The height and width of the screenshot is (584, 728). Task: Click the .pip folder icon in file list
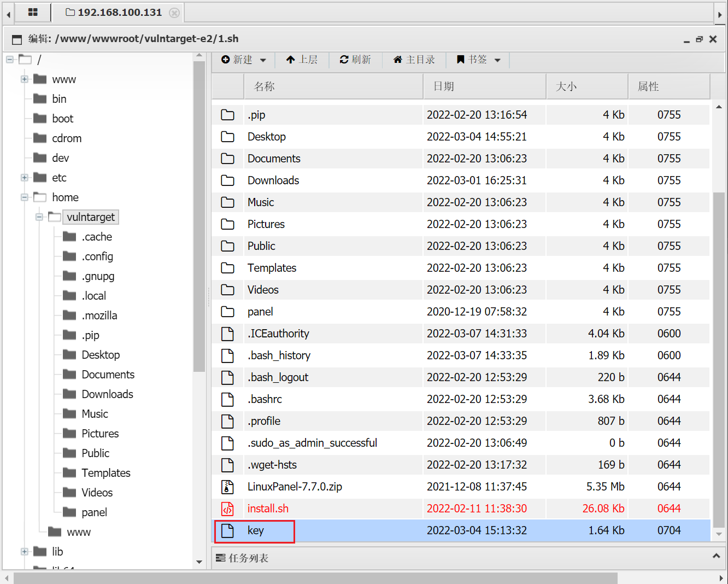pyautogui.click(x=227, y=115)
